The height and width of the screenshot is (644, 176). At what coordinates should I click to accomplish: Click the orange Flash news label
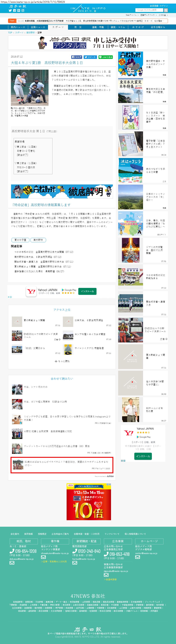point(12,21)
